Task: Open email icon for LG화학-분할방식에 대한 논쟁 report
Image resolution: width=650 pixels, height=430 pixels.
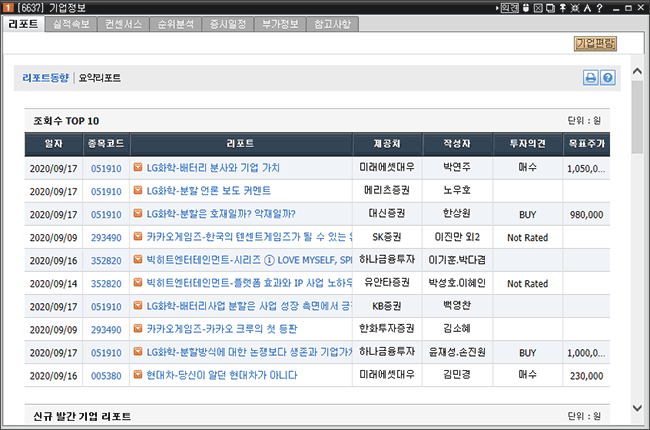Action: coord(138,352)
